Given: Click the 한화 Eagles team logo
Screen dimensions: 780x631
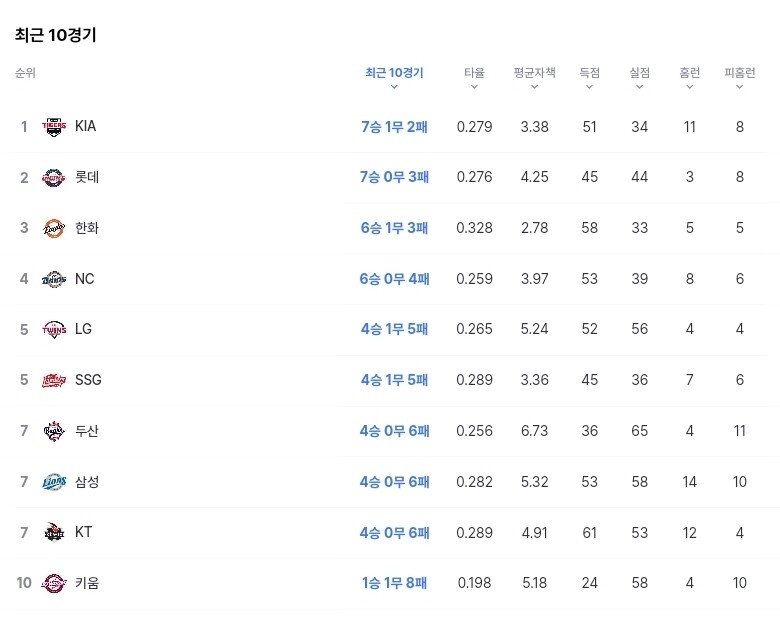Looking at the screenshot, I should [53, 229].
